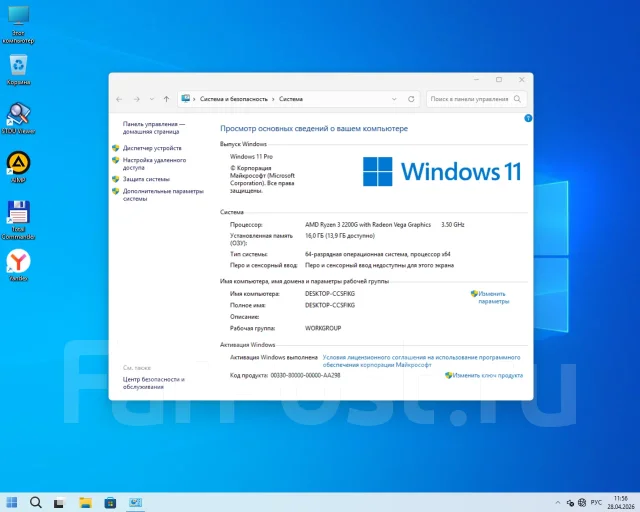Select Control Panel System taskbar button
Image resolution: width=640 pixels, height=512 pixels.
(x=135, y=503)
